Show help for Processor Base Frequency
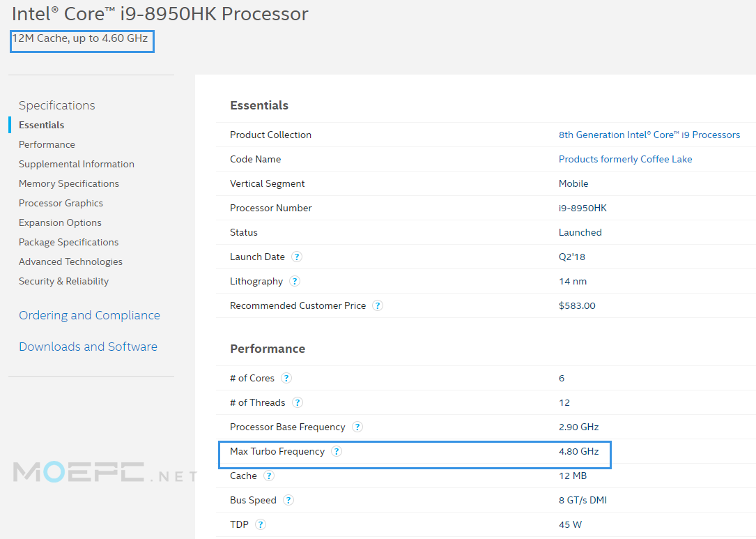756x539 pixels. click(x=357, y=427)
